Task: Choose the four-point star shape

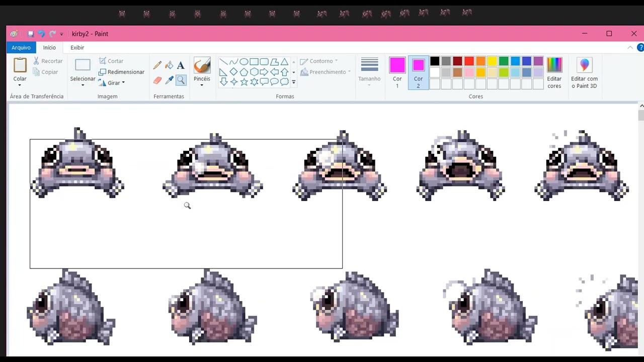Action: 233,81
